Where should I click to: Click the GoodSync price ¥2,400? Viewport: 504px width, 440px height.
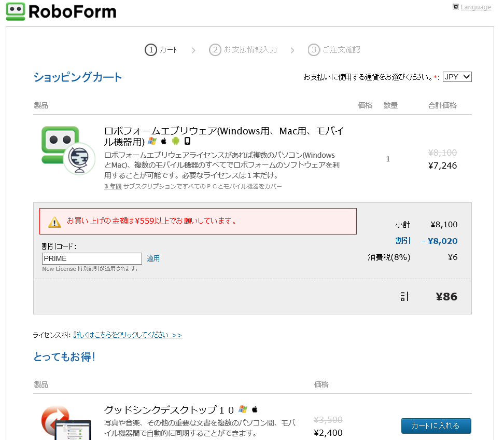(x=328, y=433)
